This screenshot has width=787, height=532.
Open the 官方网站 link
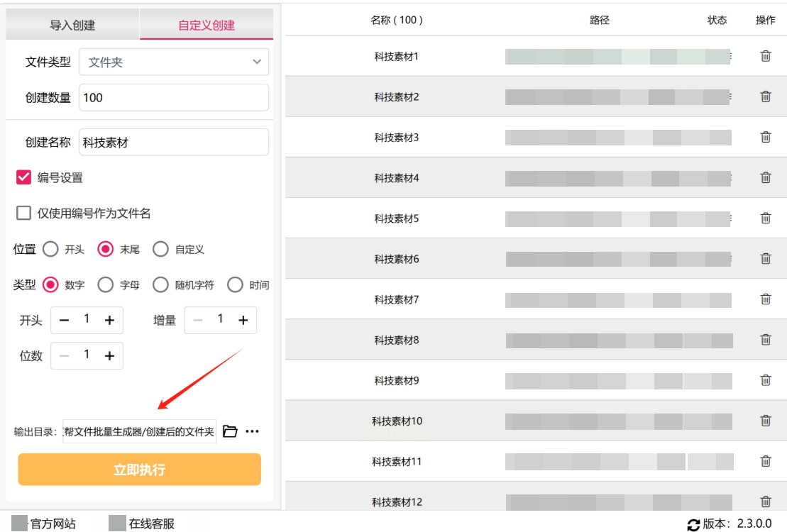coord(52,524)
